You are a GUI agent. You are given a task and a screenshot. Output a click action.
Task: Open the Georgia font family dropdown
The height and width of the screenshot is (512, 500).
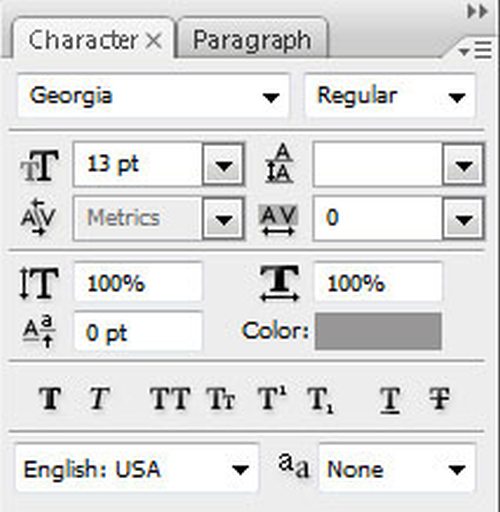pyautogui.click(x=153, y=96)
